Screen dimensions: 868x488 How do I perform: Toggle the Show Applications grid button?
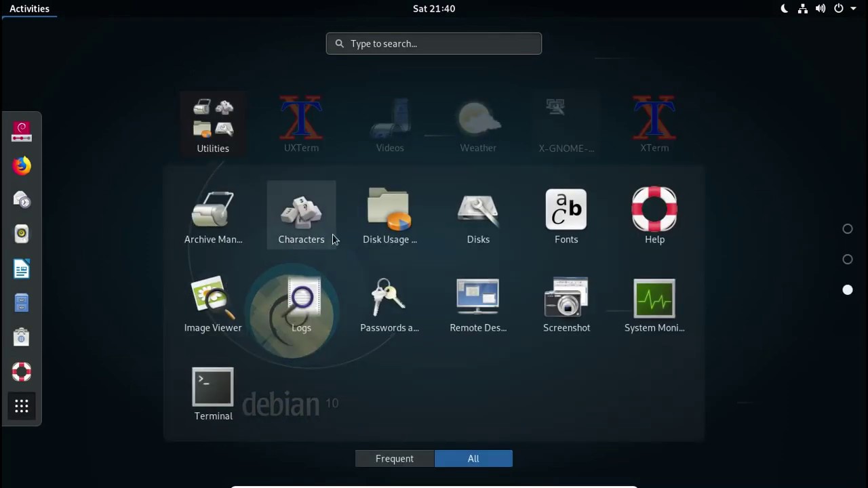click(x=22, y=407)
